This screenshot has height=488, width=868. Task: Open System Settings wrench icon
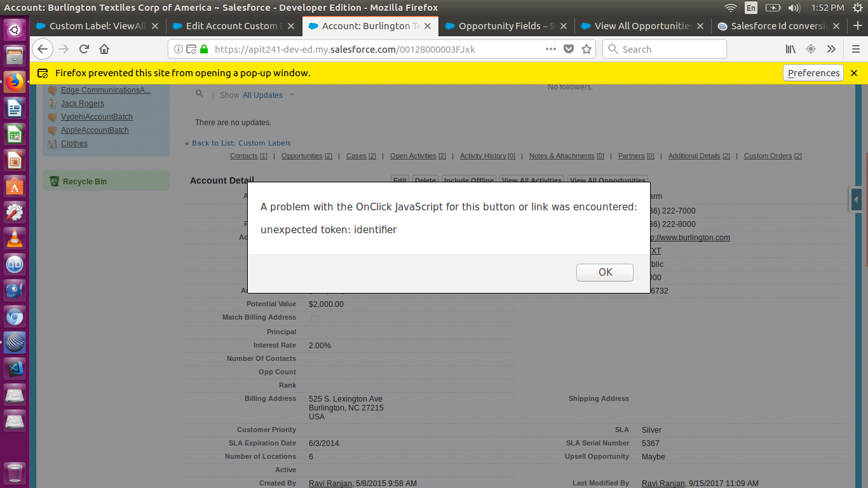click(x=15, y=212)
